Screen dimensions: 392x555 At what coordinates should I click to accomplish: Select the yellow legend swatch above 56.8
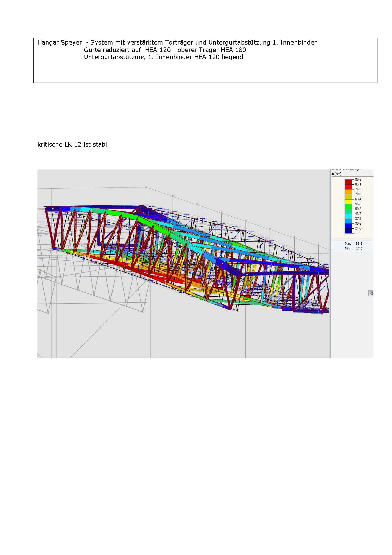[x=349, y=201]
